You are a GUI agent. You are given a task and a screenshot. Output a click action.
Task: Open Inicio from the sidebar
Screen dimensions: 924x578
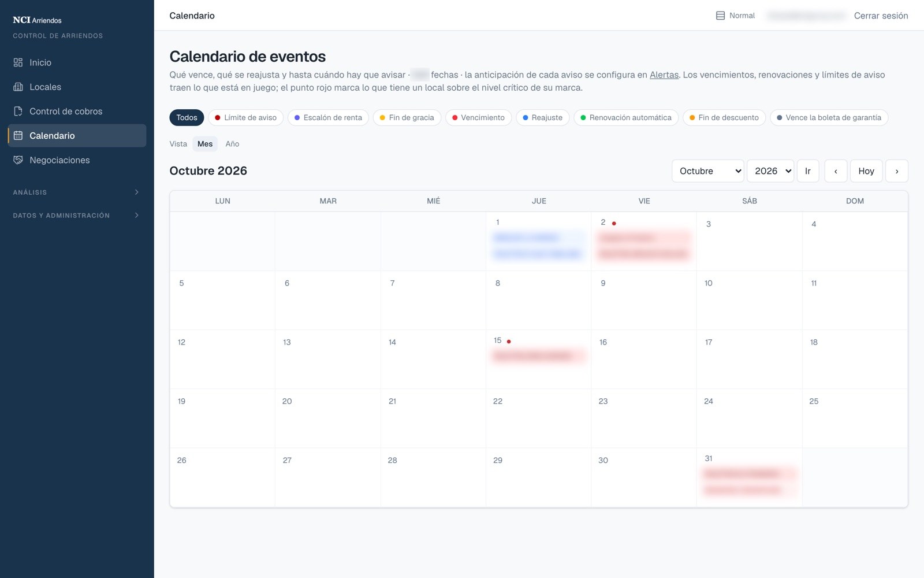pos(77,62)
